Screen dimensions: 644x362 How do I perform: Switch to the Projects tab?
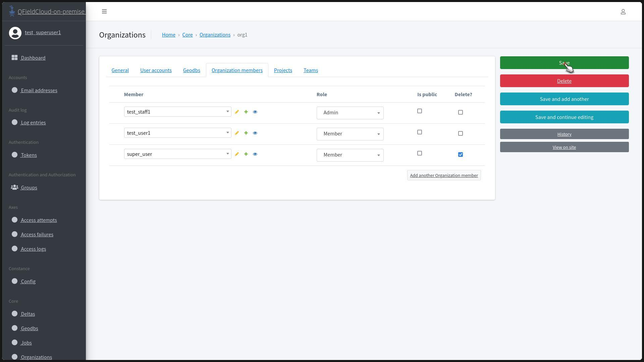pyautogui.click(x=283, y=70)
